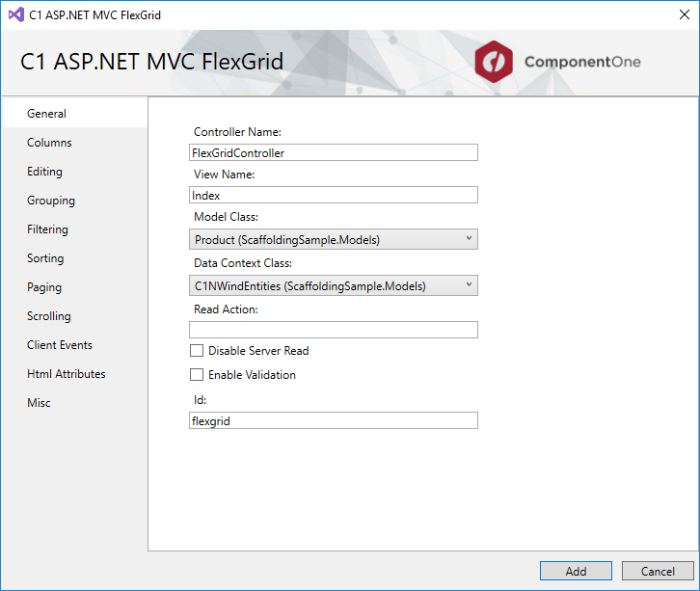Enable the Disable Server Read checkbox
Image resolution: width=700 pixels, height=591 pixels.
[x=197, y=351]
